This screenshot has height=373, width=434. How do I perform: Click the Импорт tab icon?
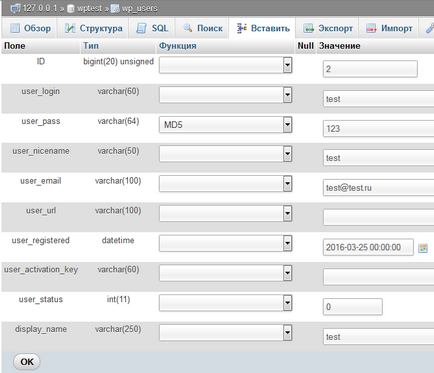coord(371,28)
